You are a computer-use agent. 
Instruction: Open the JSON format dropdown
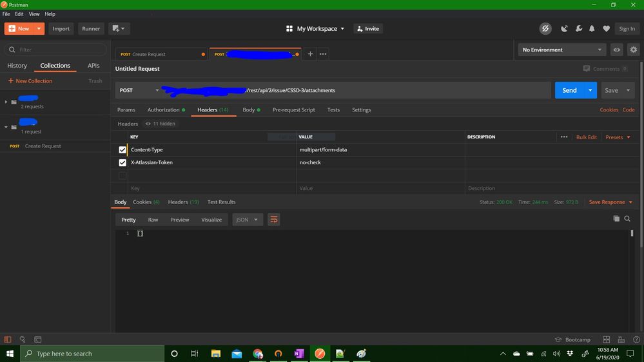pos(247,220)
